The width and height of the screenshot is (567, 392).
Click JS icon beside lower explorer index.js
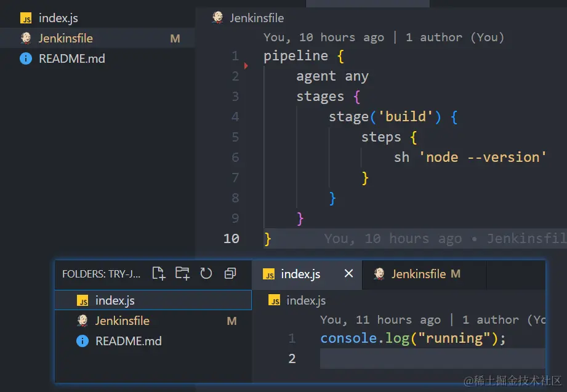pos(82,300)
